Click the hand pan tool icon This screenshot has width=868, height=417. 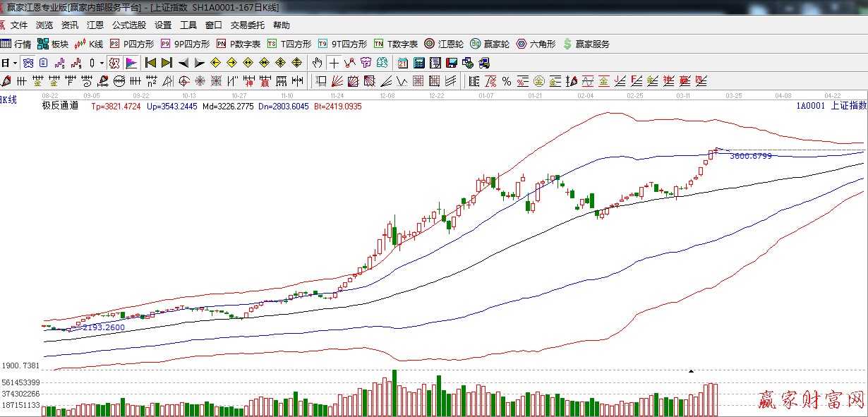[x=318, y=63]
